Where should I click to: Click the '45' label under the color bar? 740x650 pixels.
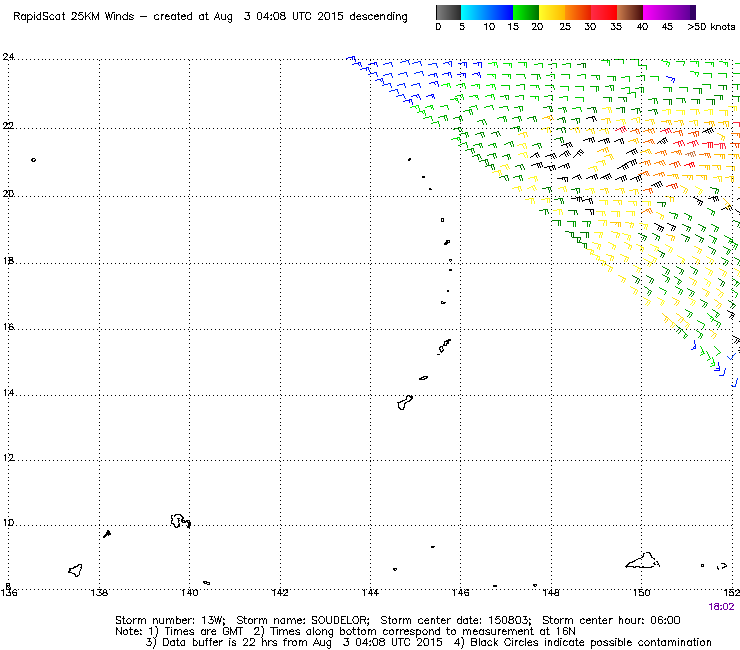tap(667, 27)
